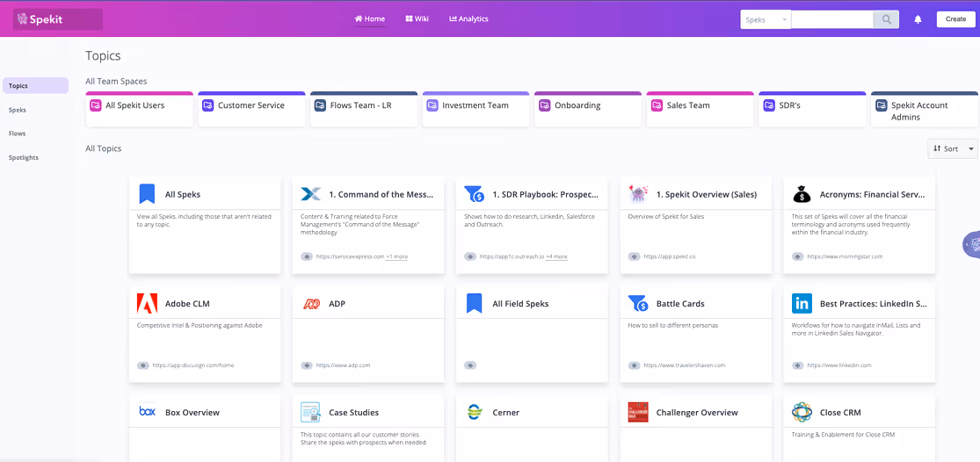Viewport: 980px width, 462px height.
Task: Click the Create button
Action: coord(955,19)
